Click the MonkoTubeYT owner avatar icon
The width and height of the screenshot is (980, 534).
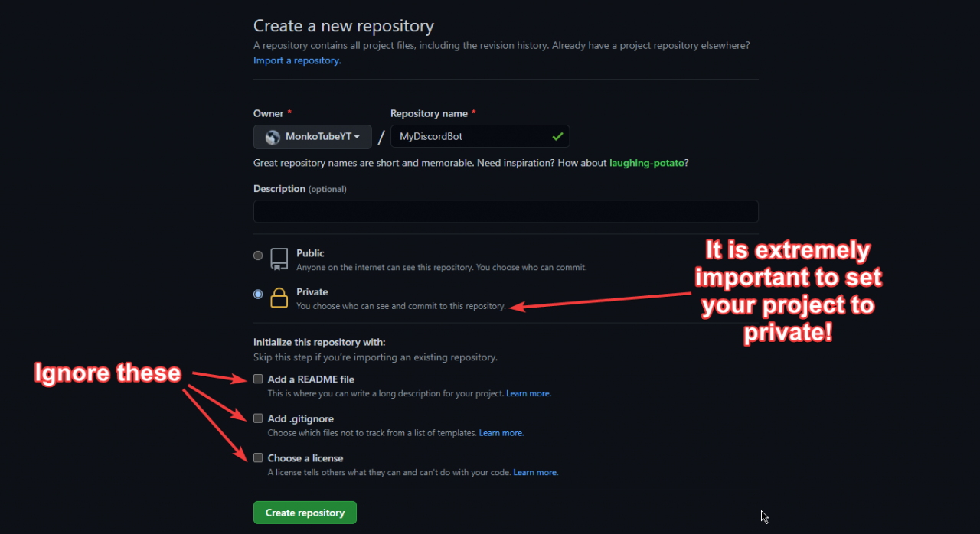272,137
